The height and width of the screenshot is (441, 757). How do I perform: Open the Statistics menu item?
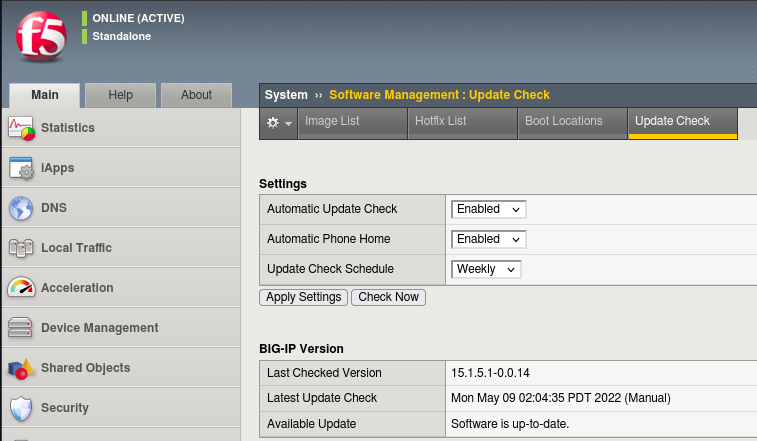(121, 128)
